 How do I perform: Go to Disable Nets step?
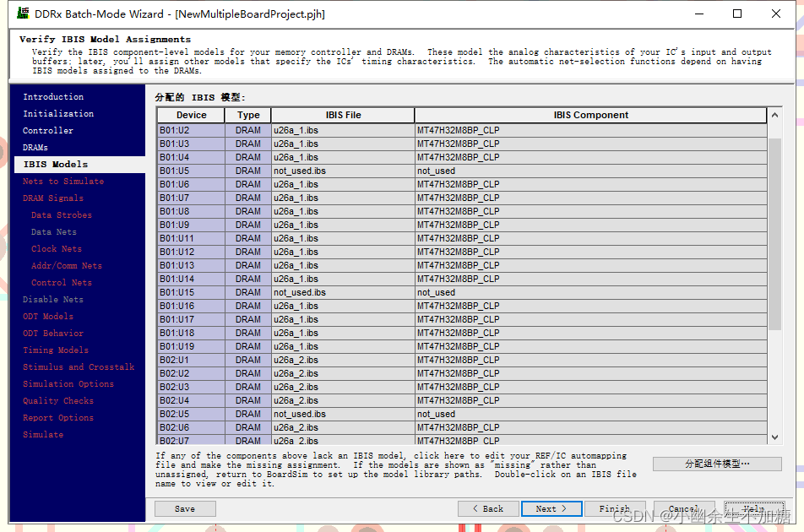(53, 300)
